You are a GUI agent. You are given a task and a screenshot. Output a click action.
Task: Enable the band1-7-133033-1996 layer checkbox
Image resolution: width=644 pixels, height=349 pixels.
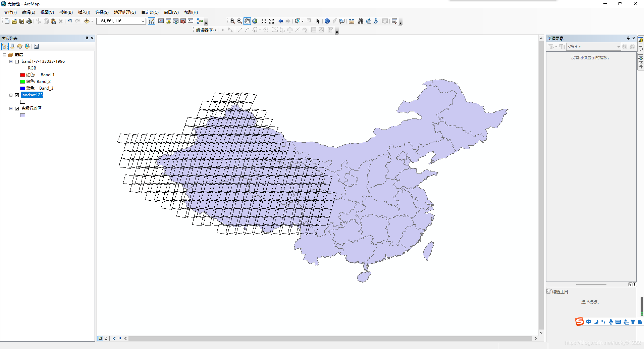click(x=17, y=61)
